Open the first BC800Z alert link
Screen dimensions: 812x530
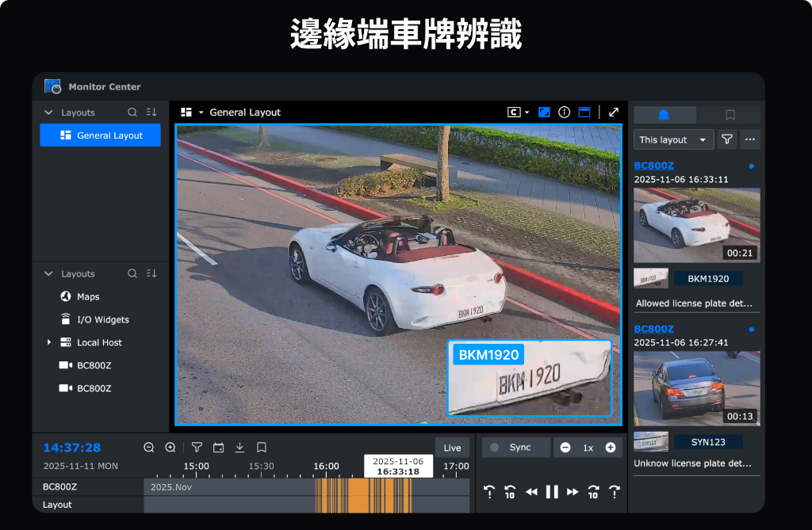(654, 166)
